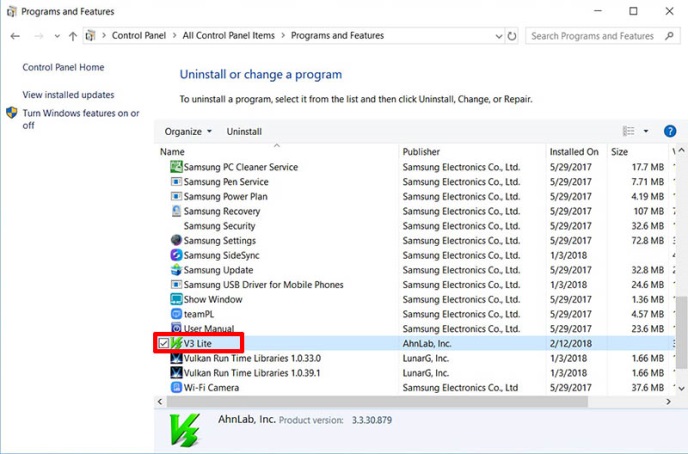Image resolution: width=688 pixels, height=454 pixels.
Task: Click the Show Window program icon
Action: tap(176, 299)
